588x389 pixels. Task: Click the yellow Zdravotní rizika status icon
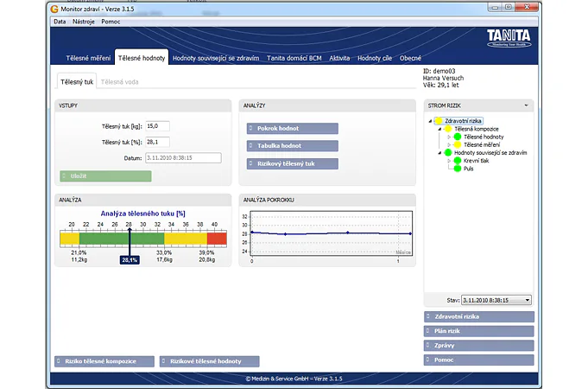click(x=439, y=121)
